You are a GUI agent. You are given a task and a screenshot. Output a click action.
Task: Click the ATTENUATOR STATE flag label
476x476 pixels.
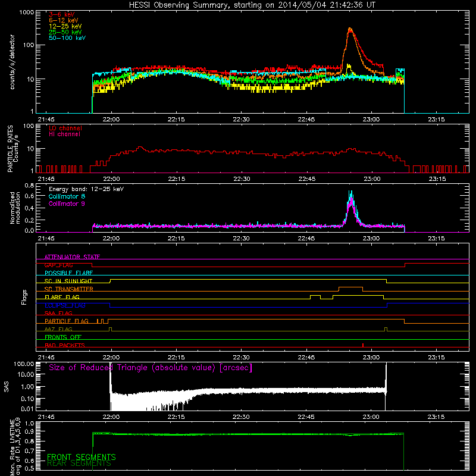click(72, 257)
